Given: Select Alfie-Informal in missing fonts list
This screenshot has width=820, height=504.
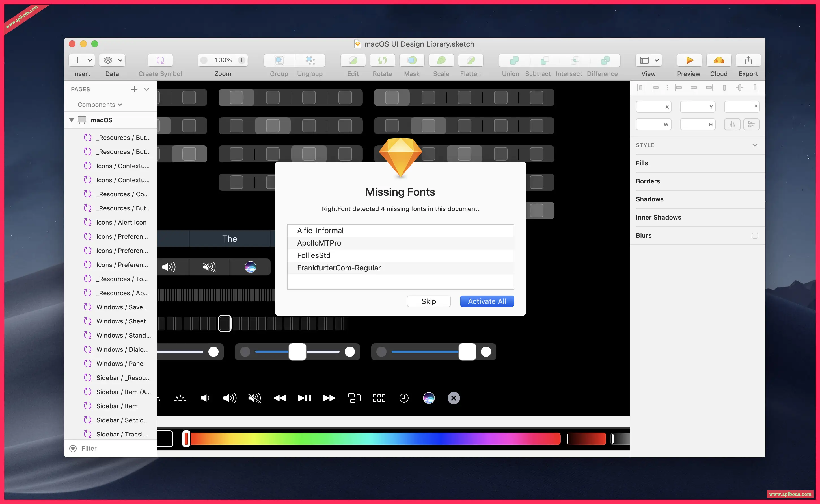Looking at the screenshot, I should tap(400, 231).
